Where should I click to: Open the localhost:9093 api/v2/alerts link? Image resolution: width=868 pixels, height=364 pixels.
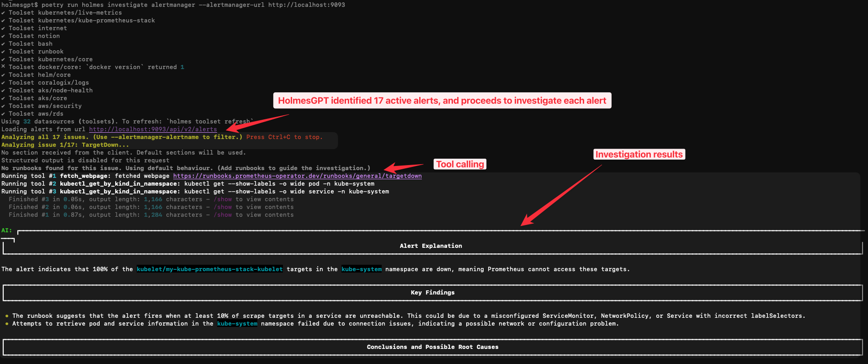coord(153,129)
